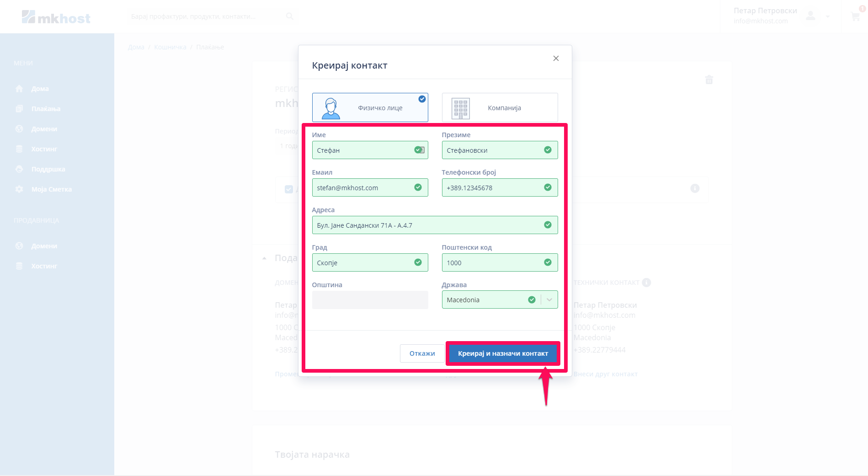Click the building icon for Компанија
Screen dimensions: 868x476
460,108
